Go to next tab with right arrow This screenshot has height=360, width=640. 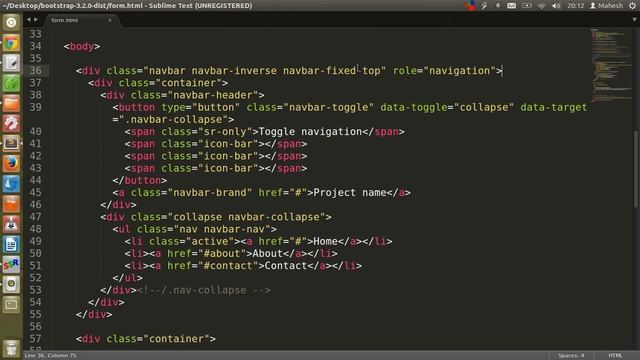click(x=36, y=20)
